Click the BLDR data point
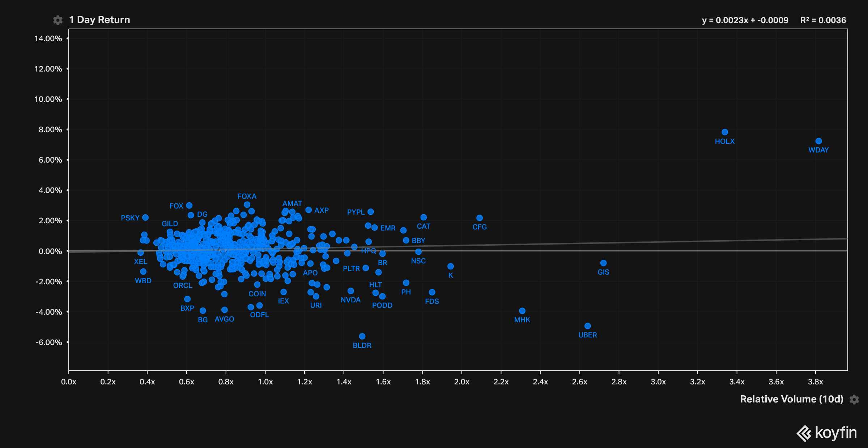The image size is (868, 448). (x=362, y=336)
